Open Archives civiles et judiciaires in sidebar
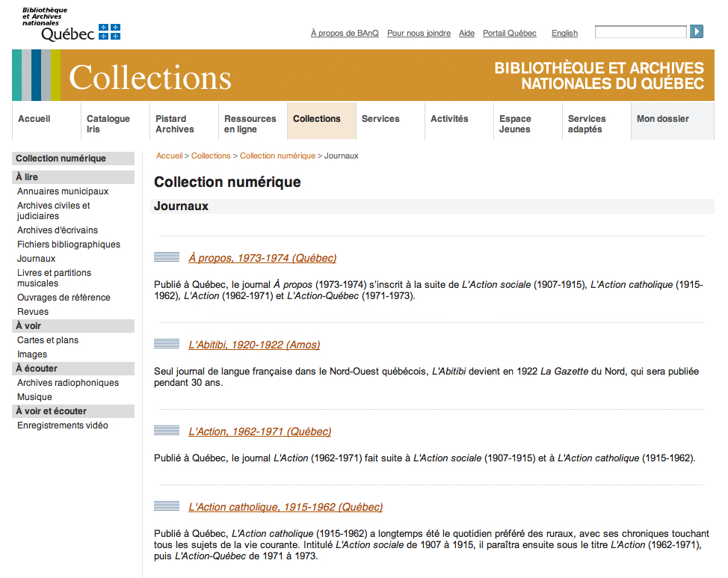The width and height of the screenshot is (728, 578). [x=53, y=210]
